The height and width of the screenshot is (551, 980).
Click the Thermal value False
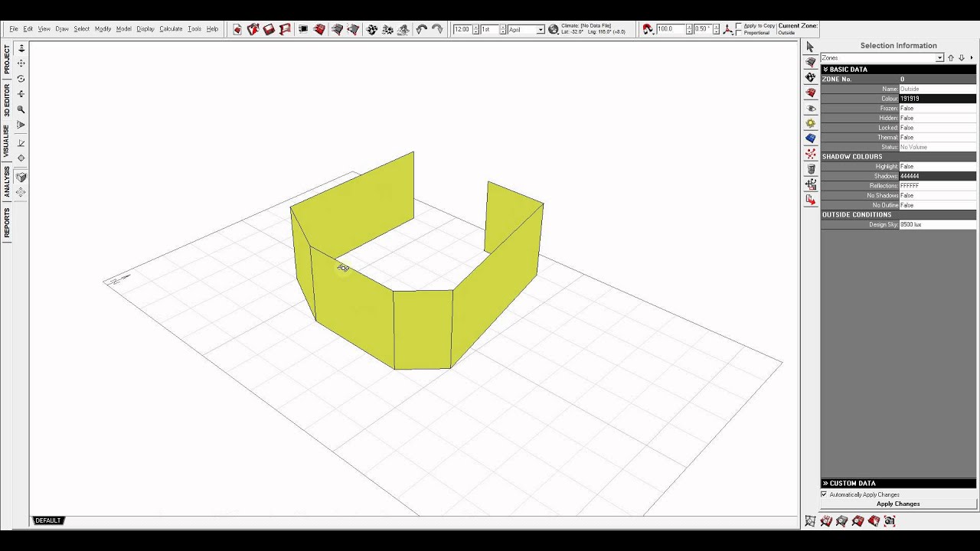938,138
